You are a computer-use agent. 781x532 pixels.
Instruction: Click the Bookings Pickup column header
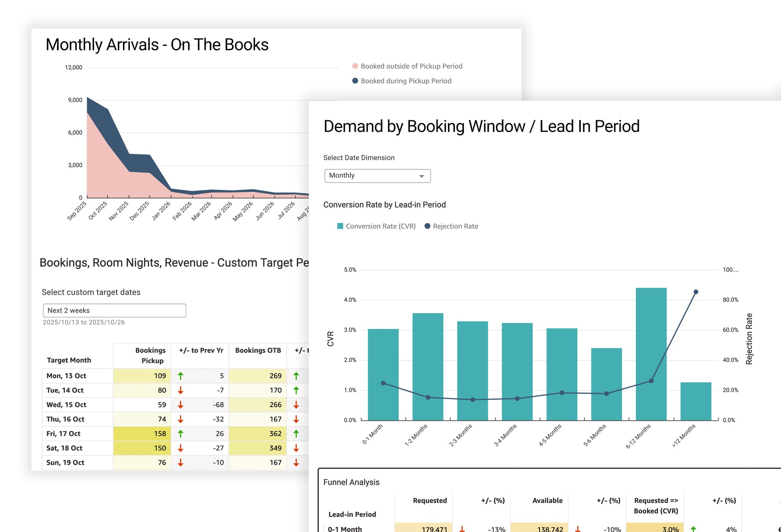coord(150,355)
